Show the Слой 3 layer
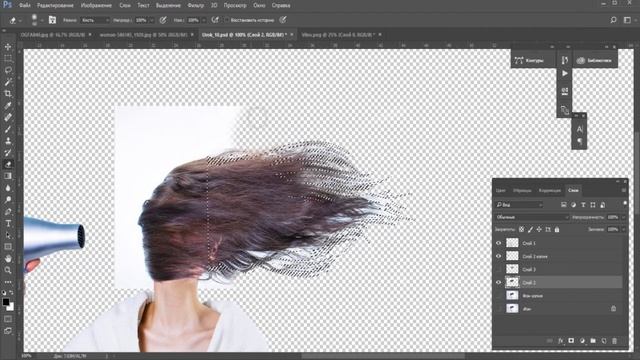Viewport: 640px width, 360px height. click(498, 269)
